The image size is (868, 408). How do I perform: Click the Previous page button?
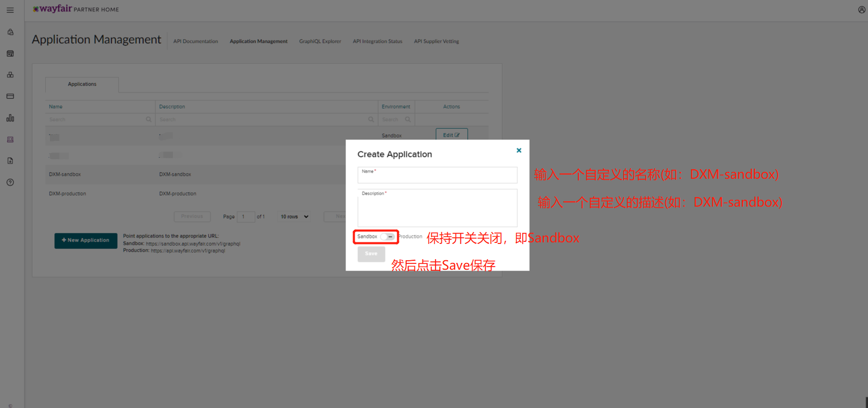192,217
